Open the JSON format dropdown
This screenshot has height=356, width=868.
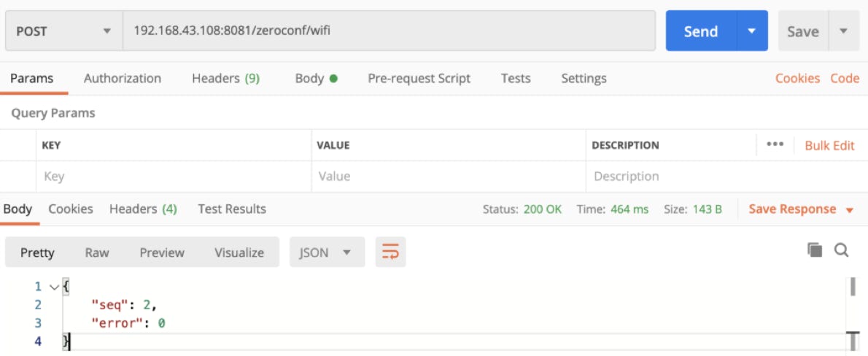click(x=326, y=252)
